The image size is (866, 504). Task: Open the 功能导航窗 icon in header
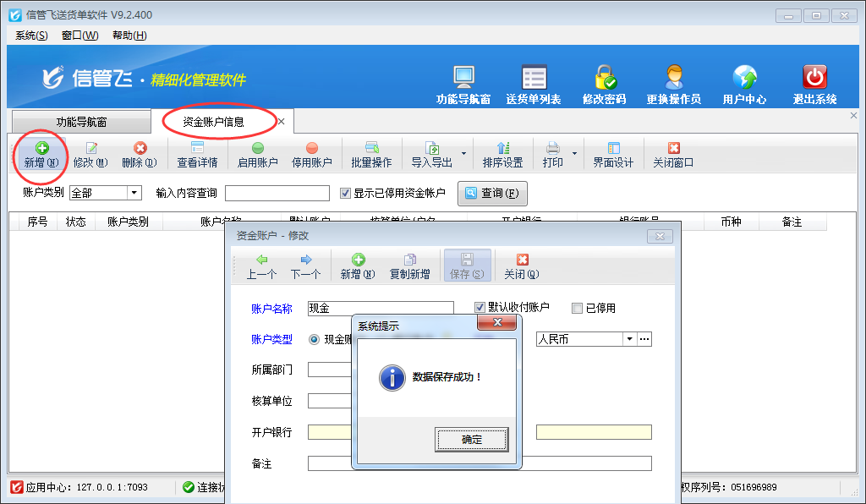[x=463, y=79]
